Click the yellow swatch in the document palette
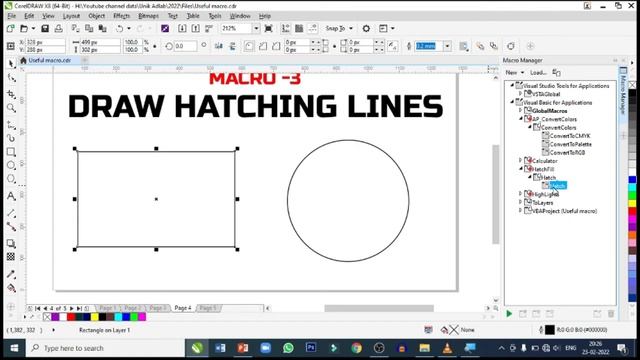The height and width of the screenshot is (360, 640). tap(95, 317)
